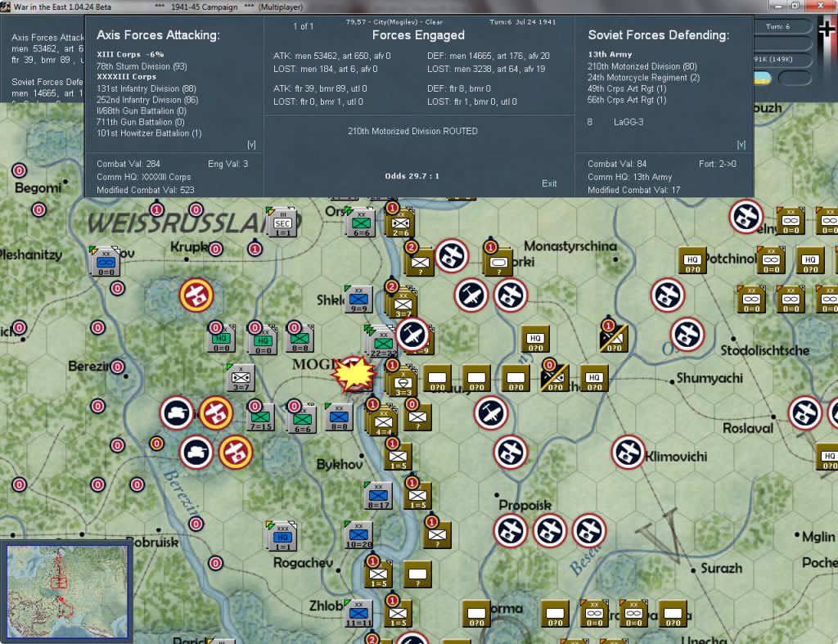The width and height of the screenshot is (838, 644).
Task: Click '252nd Infantry Division (86)' entry
Action: [147, 100]
